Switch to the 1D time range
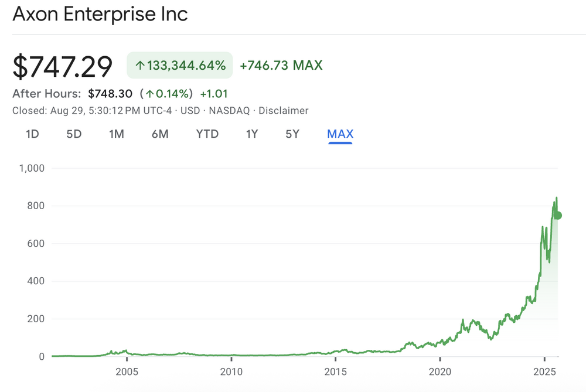 pos(32,134)
